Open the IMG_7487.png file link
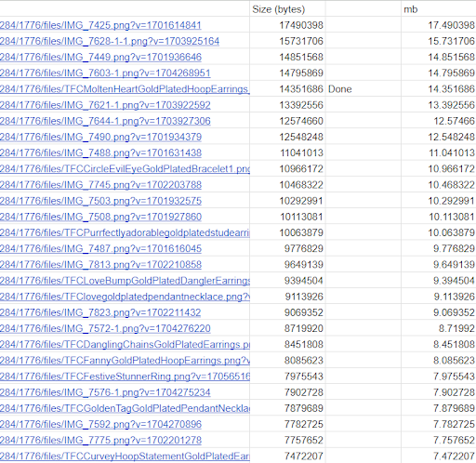 tap(100, 248)
